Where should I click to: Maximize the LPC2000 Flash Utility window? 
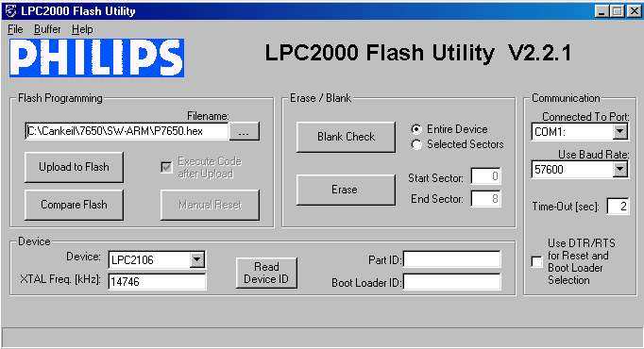tap(617, 11)
